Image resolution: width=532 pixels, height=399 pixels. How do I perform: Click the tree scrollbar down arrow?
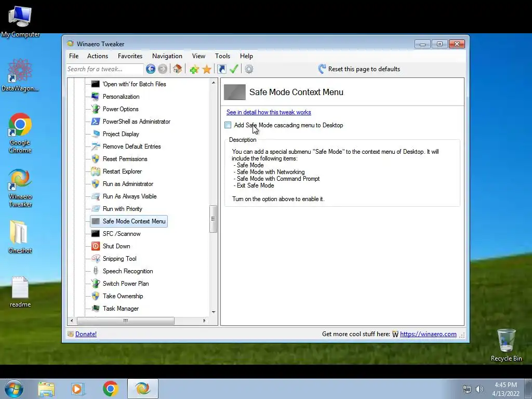tap(214, 312)
